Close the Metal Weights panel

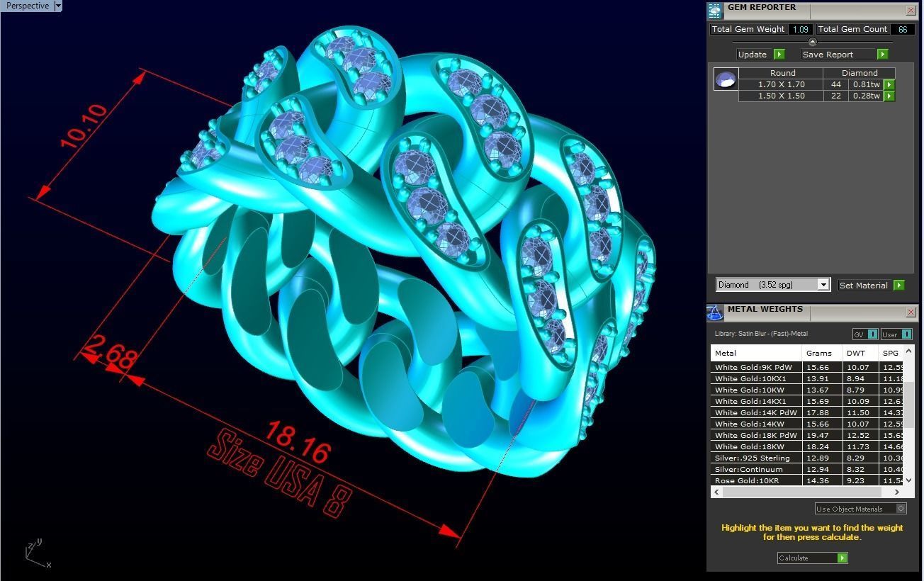point(911,312)
